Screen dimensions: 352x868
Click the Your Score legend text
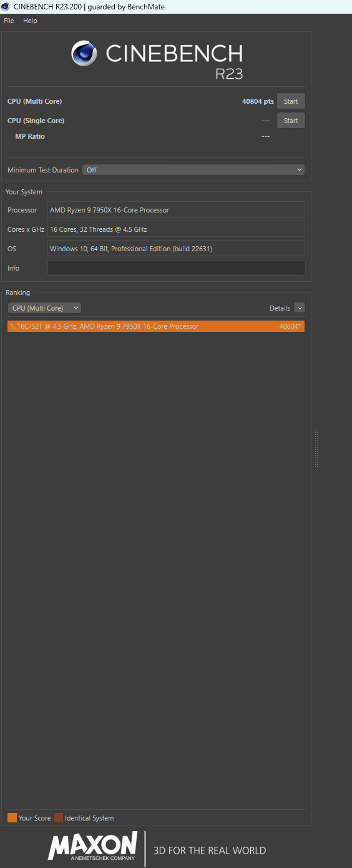[x=35, y=818]
